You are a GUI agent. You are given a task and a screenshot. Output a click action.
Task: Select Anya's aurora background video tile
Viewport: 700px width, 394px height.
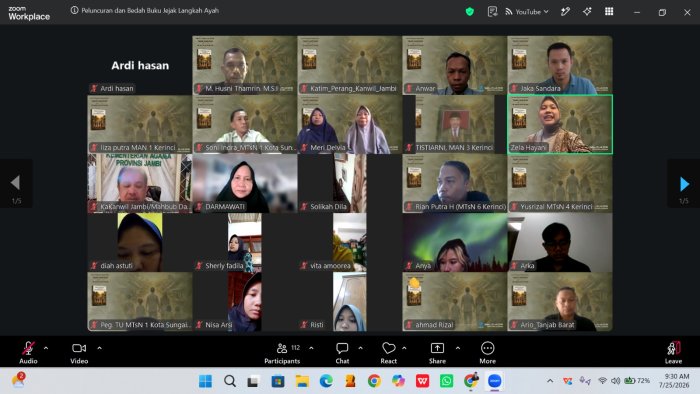454,242
